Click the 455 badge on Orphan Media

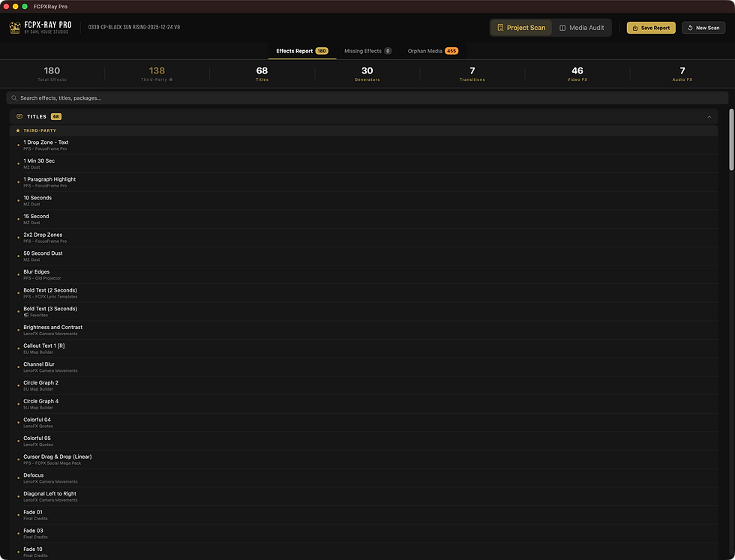click(x=451, y=51)
